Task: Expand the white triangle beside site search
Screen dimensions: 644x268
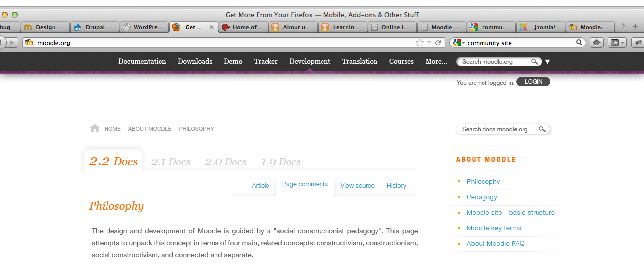Action: (547, 62)
